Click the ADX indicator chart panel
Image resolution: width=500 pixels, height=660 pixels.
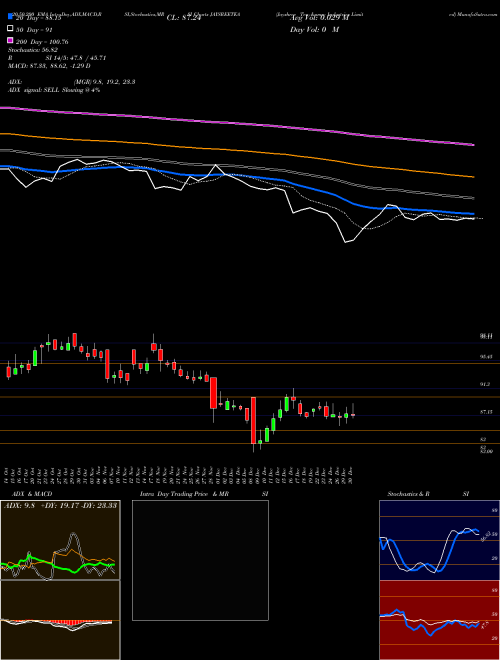coord(60,540)
